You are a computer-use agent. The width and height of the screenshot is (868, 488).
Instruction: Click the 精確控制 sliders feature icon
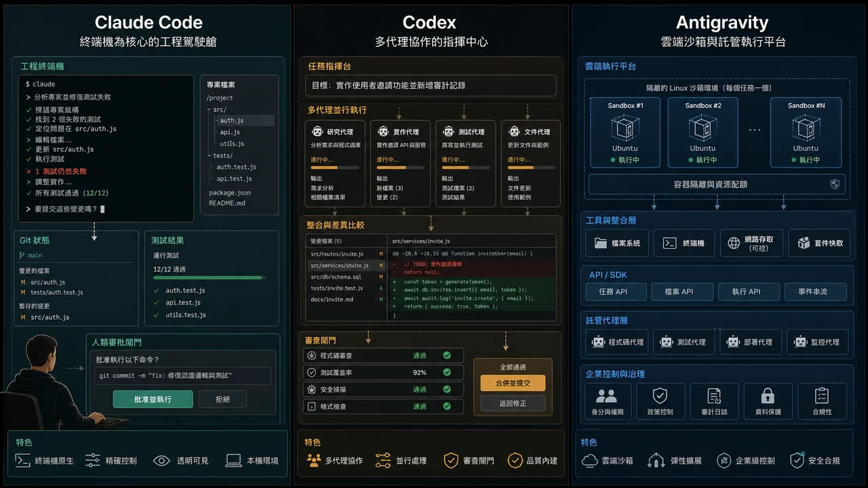coord(93,460)
